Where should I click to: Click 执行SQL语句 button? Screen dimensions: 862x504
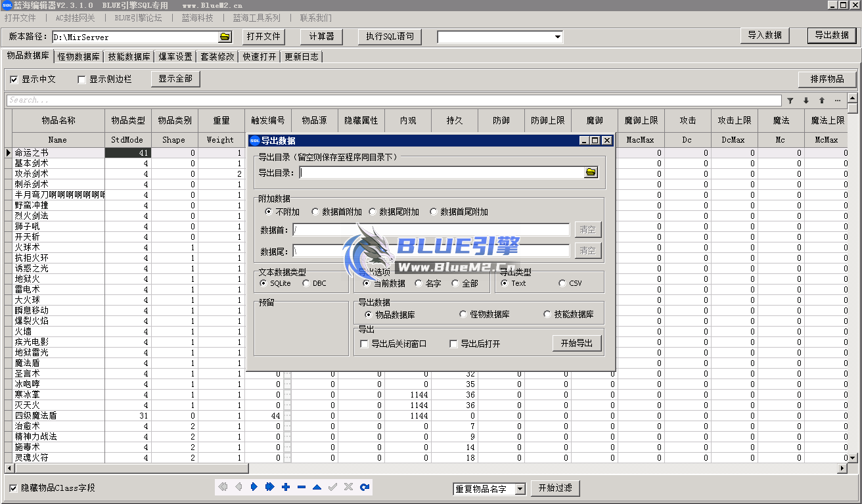pos(390,37)
